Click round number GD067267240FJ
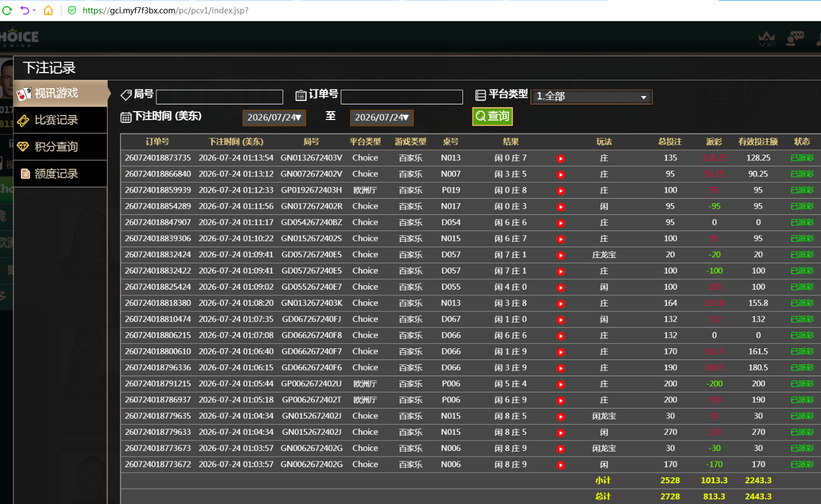Image resolution: width=821 pixels, height=504 pixels. 311,319
